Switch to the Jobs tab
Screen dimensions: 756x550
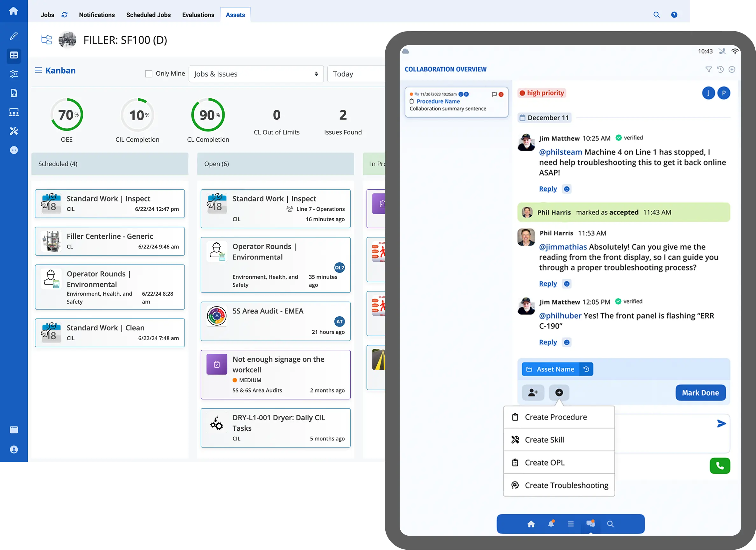click(47, 15)
